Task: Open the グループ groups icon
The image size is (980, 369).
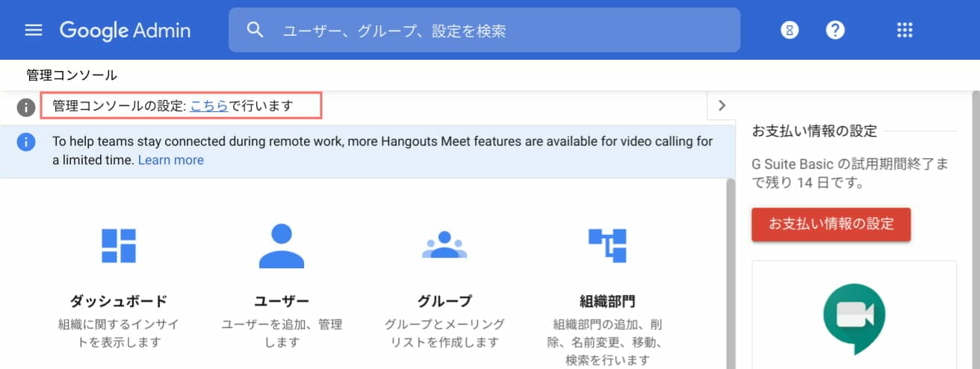Action: point(444,245)
